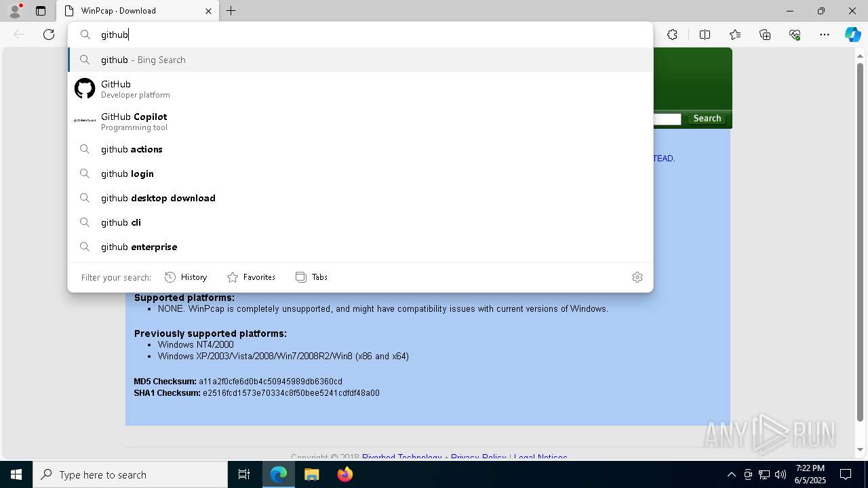Filter search by Tabs

(312, 277)
